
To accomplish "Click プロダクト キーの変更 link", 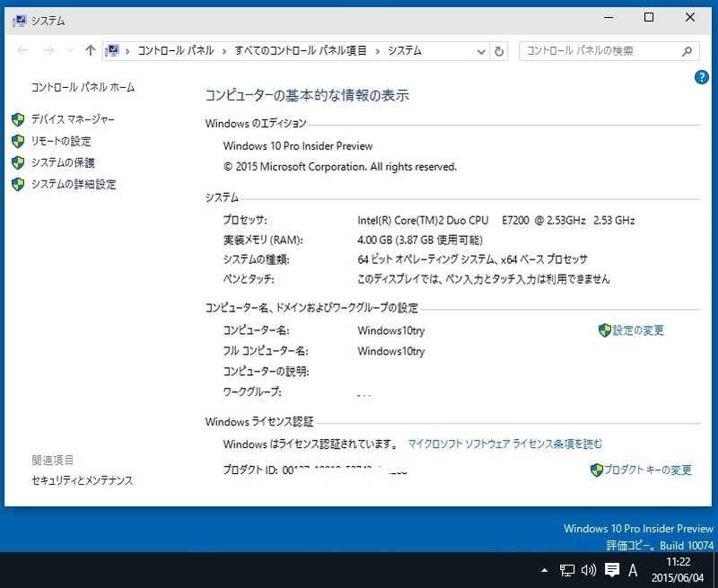I will (647, 470).
